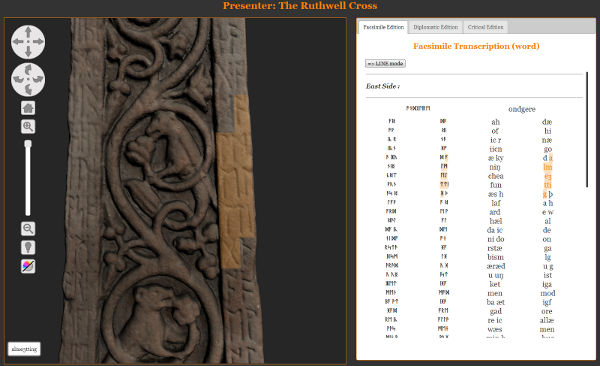Click the transcribed word 'allæ'
Image resolution: width=600 pixels, height=366 pixels.
tap(547, 320)
